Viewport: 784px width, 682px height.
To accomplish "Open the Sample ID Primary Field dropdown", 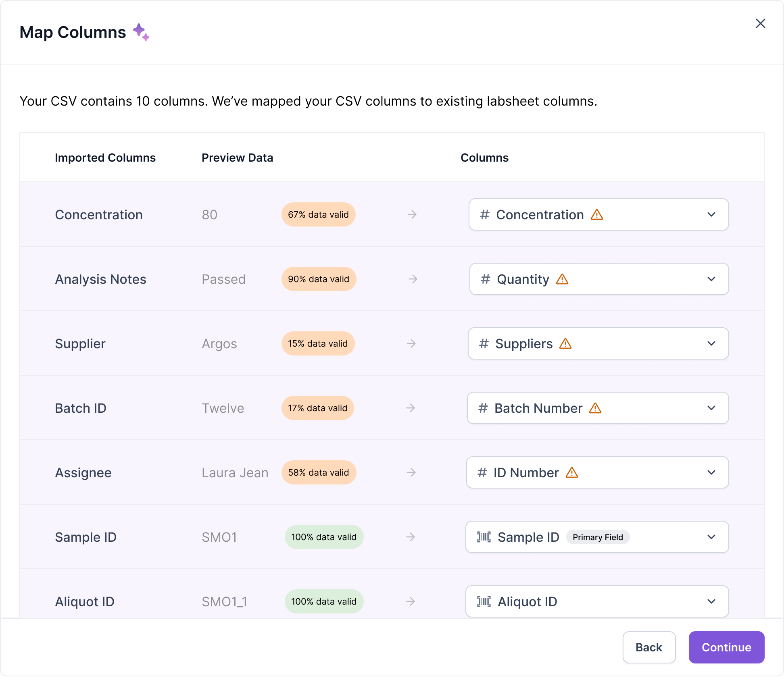I will (711, 537).
